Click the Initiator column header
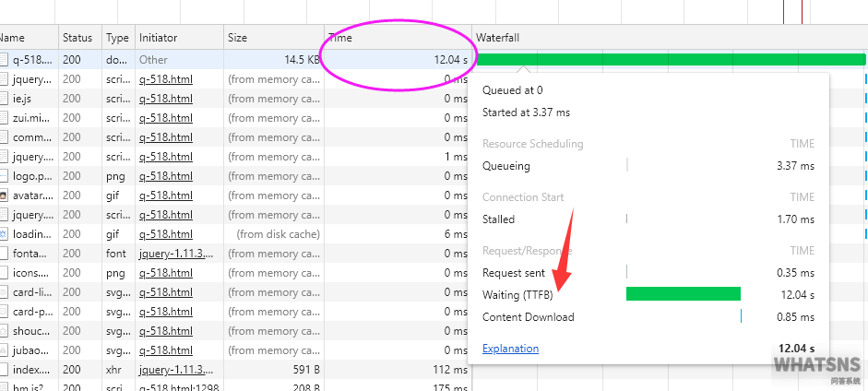868x391 pixels. 158,38
